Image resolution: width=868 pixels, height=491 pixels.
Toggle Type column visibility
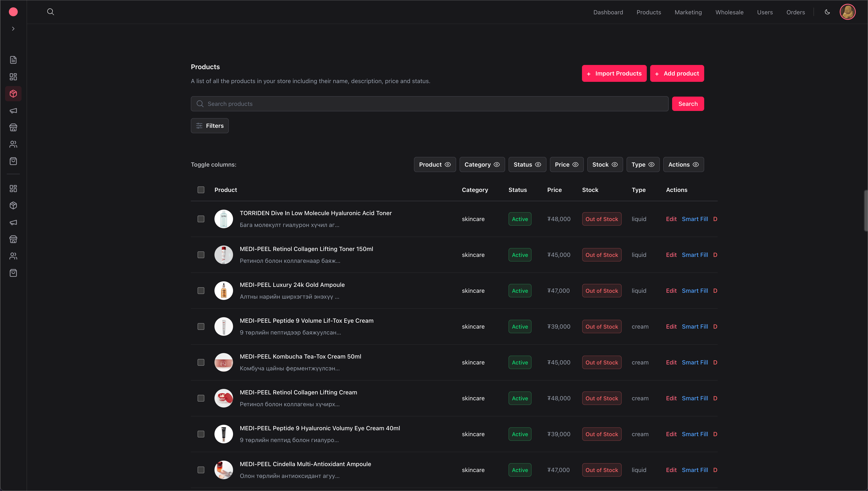click(643, 165)
